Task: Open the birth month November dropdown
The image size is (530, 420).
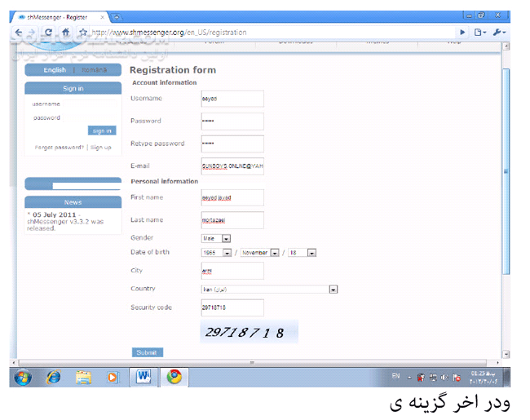Action: (274, 253)
